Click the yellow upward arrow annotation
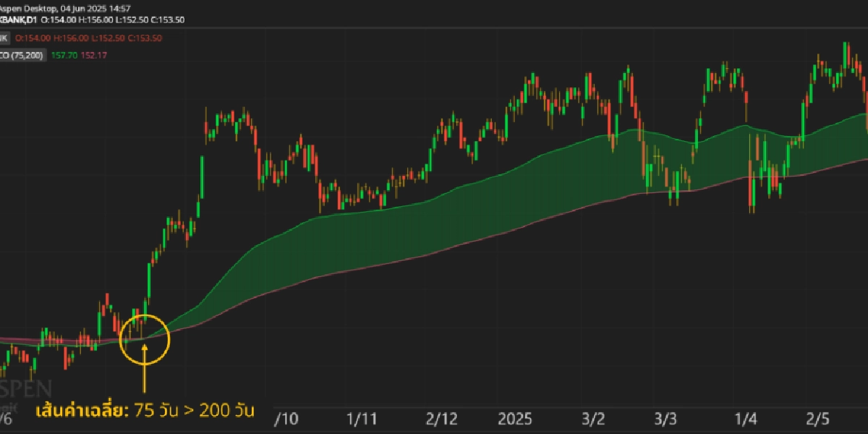Image resolution: width=868 pixels, height=434 pixels. [x=145, y=369]
